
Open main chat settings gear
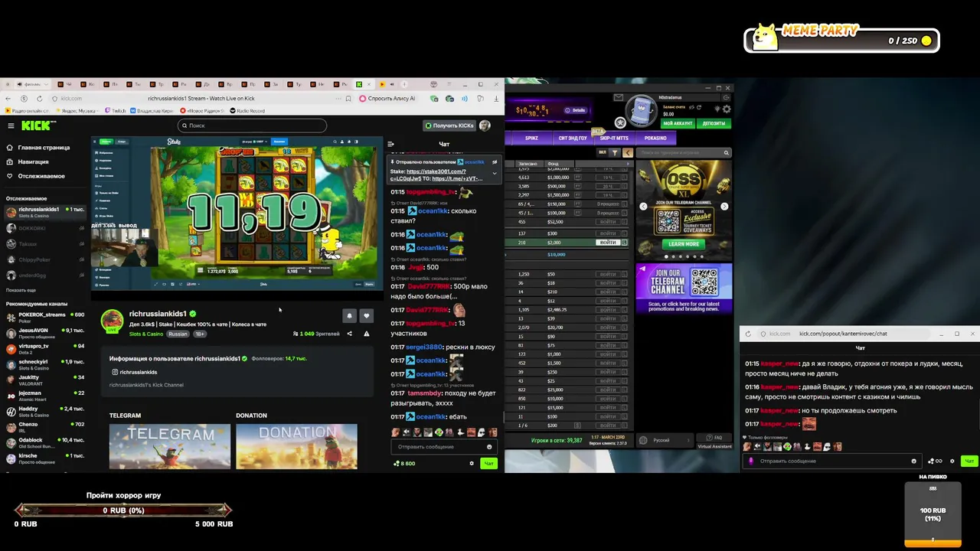pos(471,463)
